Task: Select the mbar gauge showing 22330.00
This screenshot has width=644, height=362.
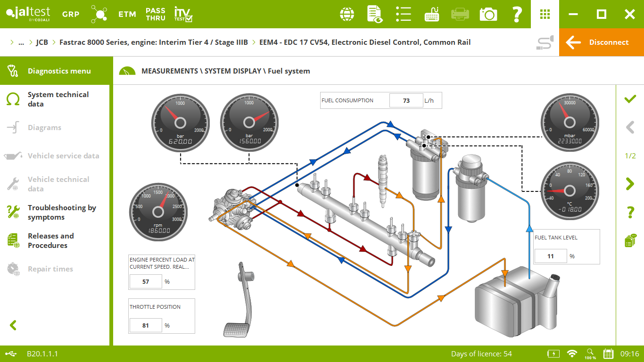Action: [x=570, y=123]
